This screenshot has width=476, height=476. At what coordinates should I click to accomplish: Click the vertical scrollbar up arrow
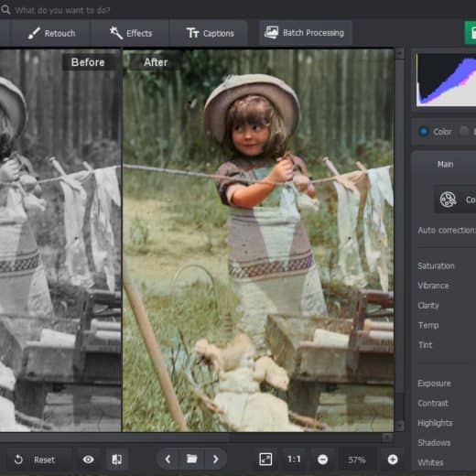[x=399, y=54]
